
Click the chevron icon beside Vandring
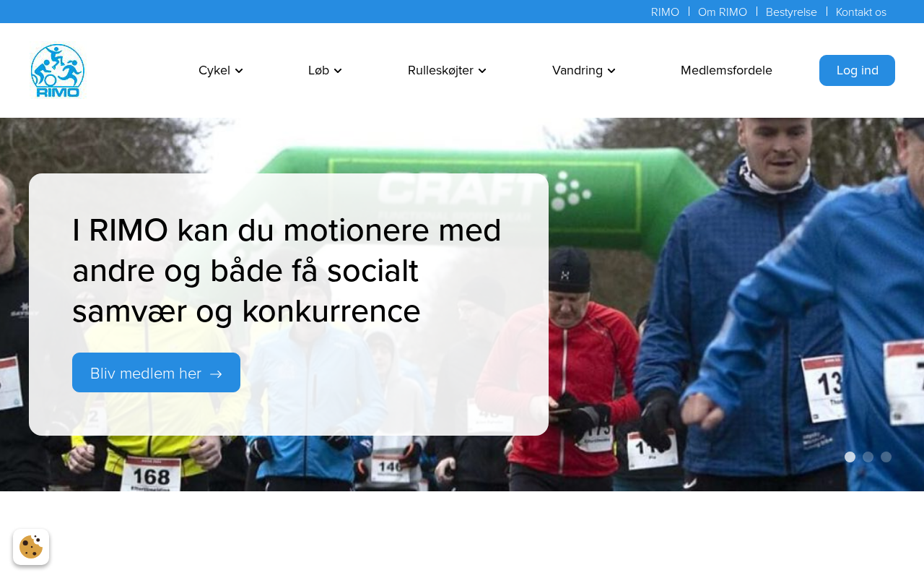(611, 71)
